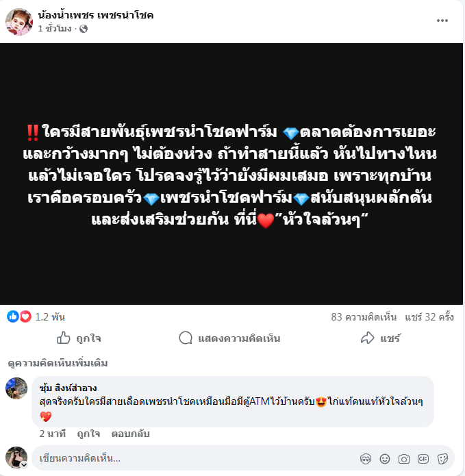Like ซุ้ม สิงห์สำอาง's comment
The height and width of the screenshot is (476, 465).
[x=88, y=434]
